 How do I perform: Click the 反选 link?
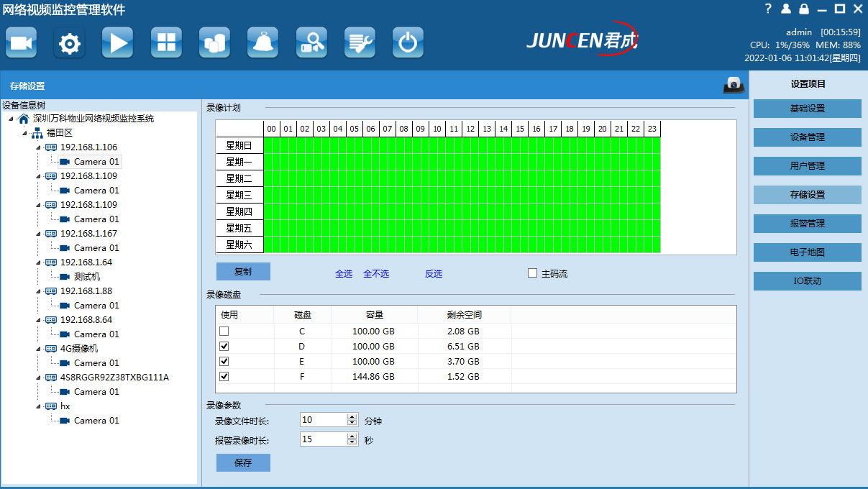434,274
